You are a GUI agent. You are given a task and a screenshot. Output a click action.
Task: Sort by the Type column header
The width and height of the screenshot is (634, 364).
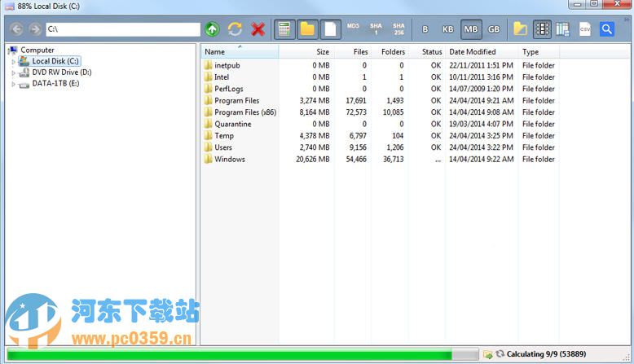point(539,52)
